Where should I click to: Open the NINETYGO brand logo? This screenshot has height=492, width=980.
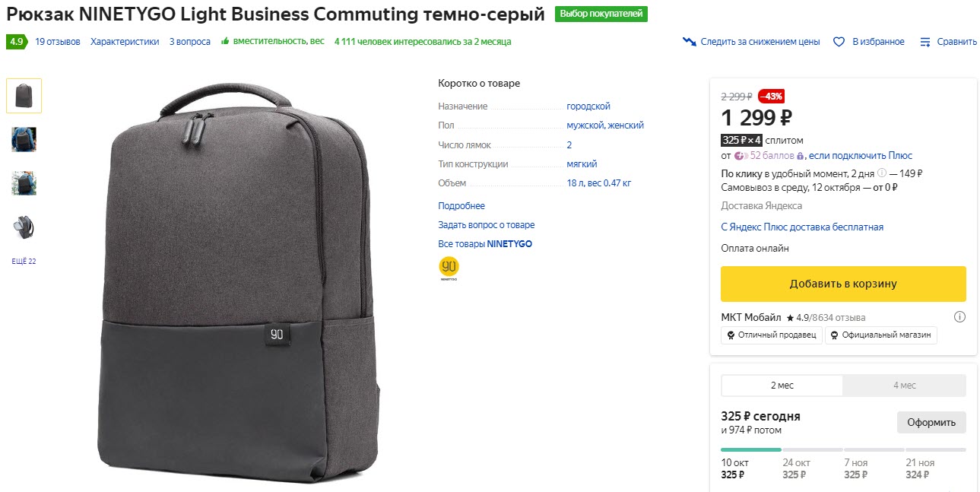pos(449,267)
